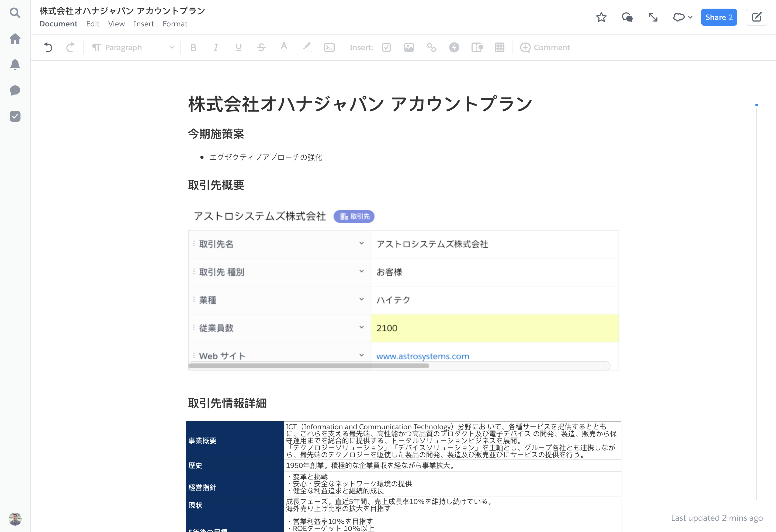The height and width of the screenshot is (532, 776).
Task: Click the 今期施策案 heading
Action: [216, 134]
